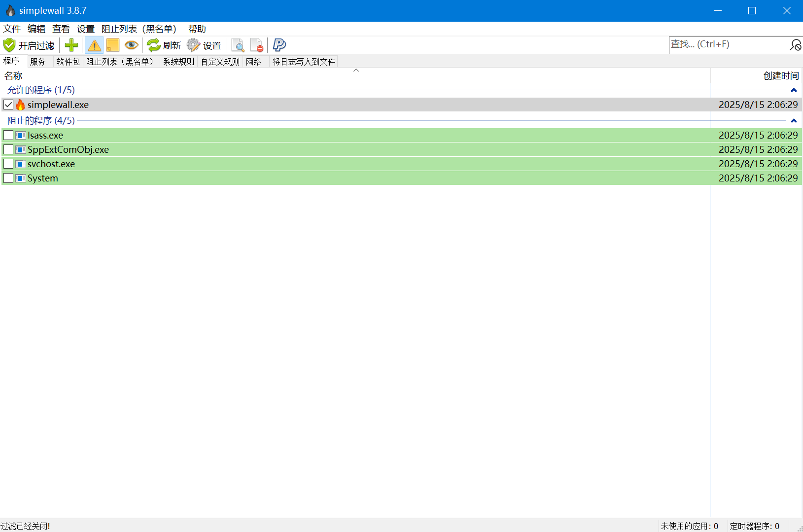803x532 pixels.
Task: Open the PayPal donation icon
Action: [279, 45]
